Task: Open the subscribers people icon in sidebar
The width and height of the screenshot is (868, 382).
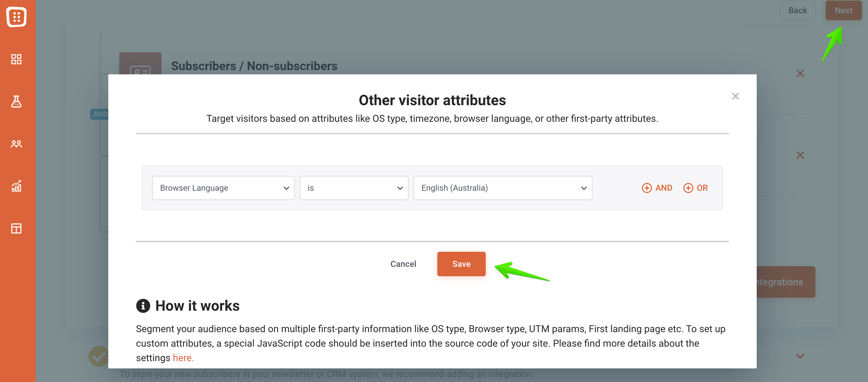Action: click(16, 144)
